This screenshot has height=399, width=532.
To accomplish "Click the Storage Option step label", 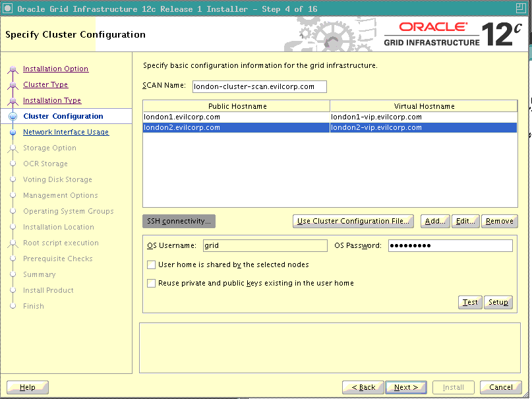I will (49, 148).
